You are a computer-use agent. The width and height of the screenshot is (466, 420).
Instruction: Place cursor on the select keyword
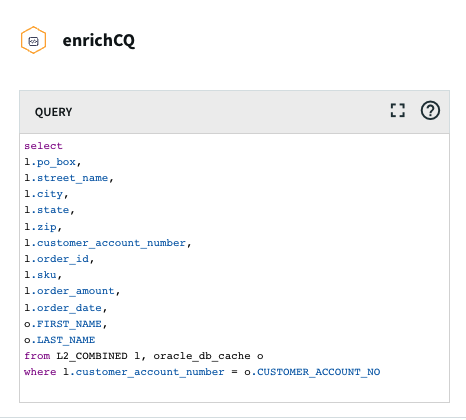click(43, 146)
